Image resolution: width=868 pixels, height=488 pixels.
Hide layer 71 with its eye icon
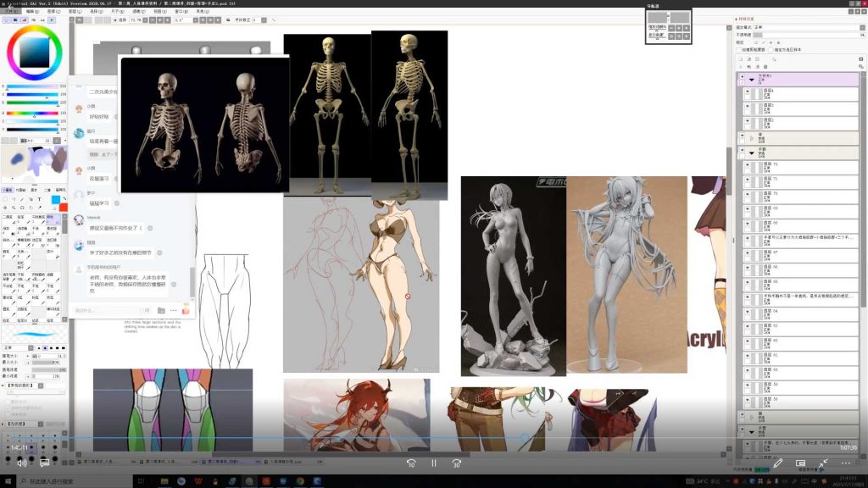coord(748,180)
